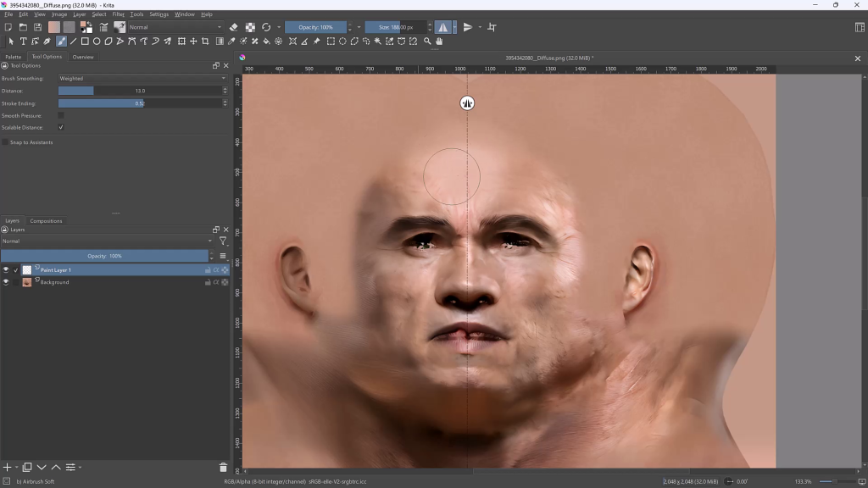
Task: Open the Filter menu
Action: [x=118, y=14]
